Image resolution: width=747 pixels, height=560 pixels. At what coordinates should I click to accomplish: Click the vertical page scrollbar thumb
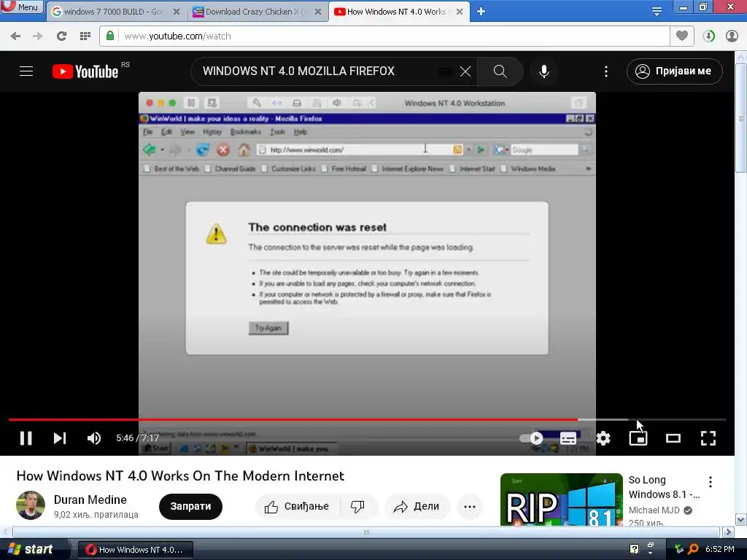[x=741, y=117]
